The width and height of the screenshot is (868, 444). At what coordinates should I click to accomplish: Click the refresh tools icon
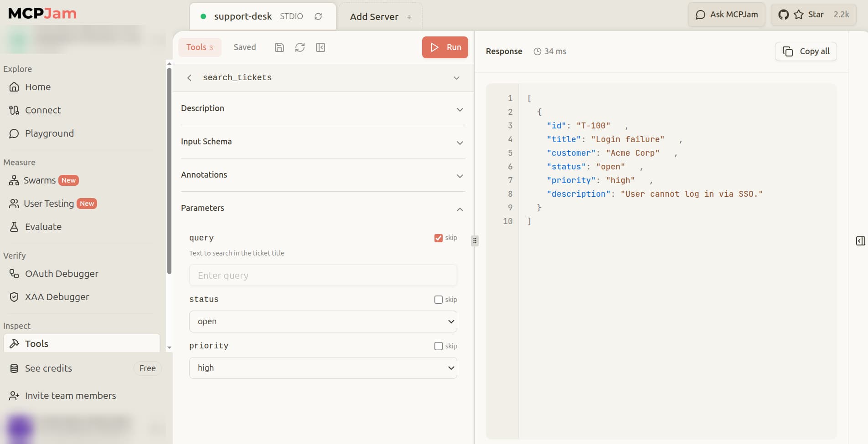[300, 47]
